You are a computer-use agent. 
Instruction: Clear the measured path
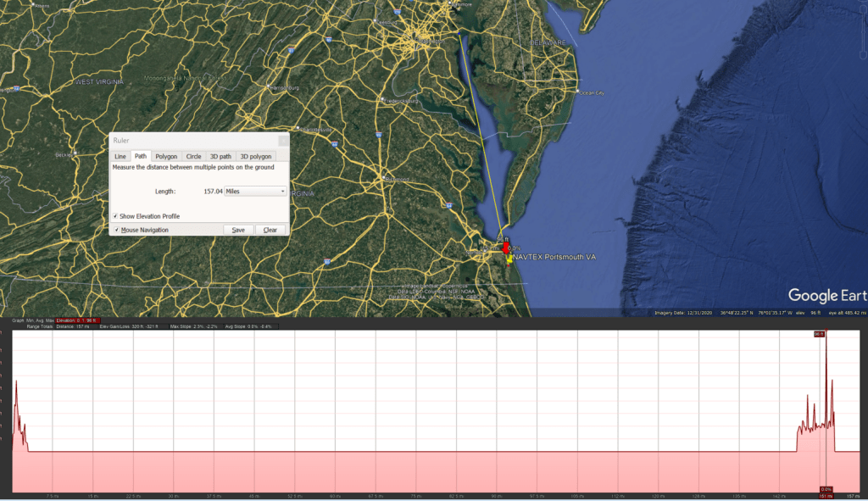click(x=270, y=230)
